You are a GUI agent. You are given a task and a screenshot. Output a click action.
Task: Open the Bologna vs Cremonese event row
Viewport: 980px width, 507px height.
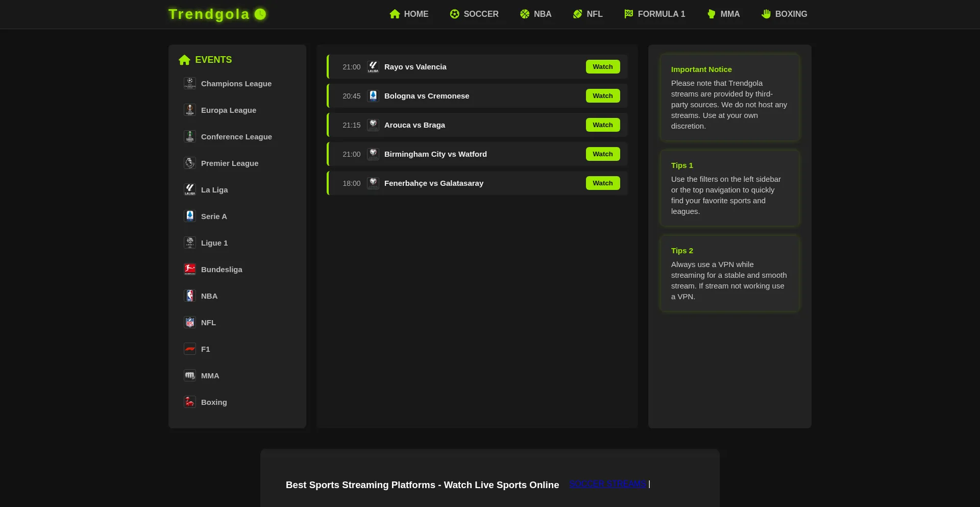tap(426, 96)
